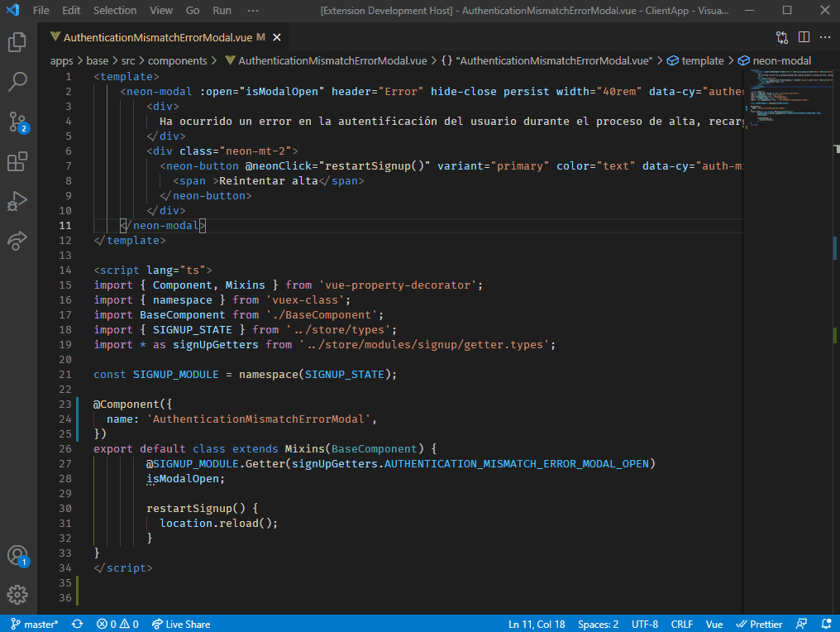Click the feedback icon in status bar
Screen dimensions: 840x632
coord(801,624)
